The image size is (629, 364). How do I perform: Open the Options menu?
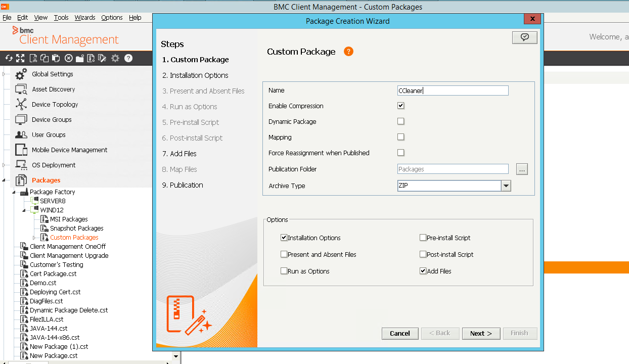[x=112, y=17]
